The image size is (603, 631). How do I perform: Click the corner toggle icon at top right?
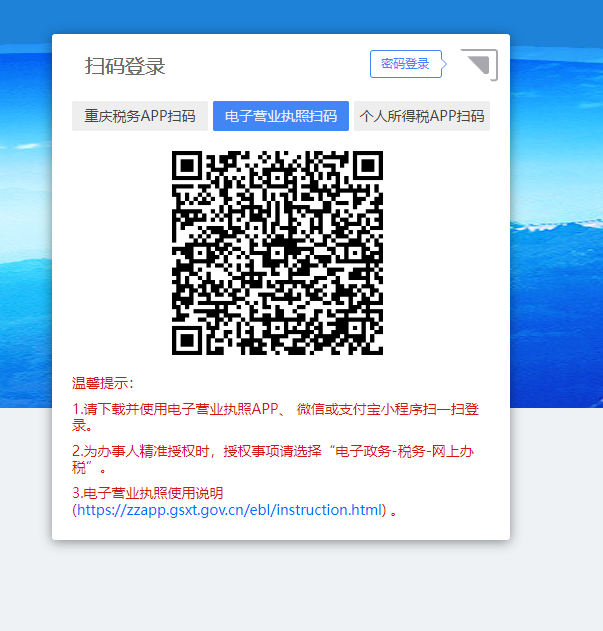coord(479,65)
